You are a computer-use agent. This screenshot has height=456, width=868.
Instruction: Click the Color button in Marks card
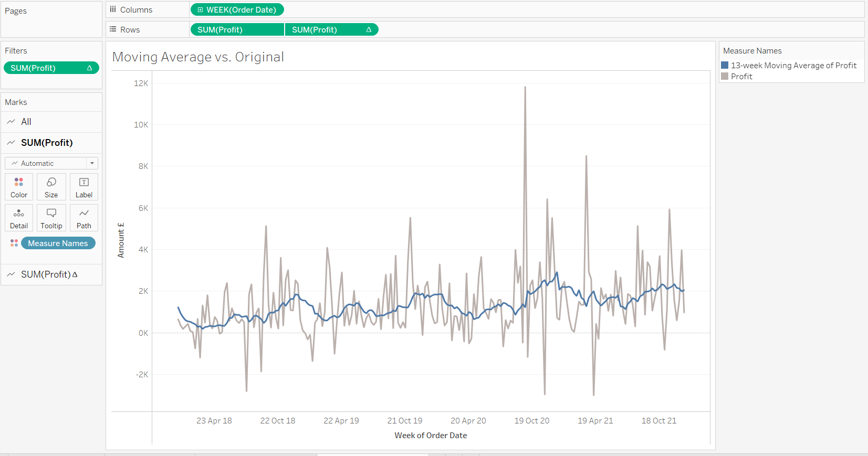coord(19,187)
